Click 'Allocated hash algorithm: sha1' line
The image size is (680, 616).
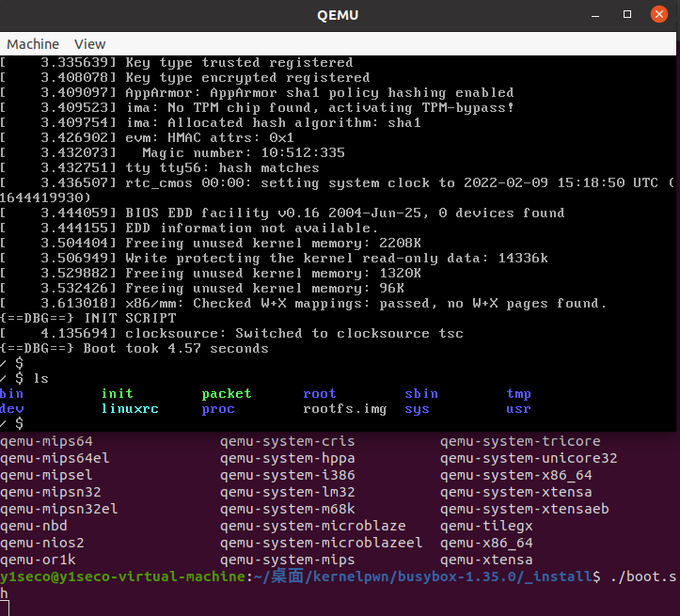point(211,123)
